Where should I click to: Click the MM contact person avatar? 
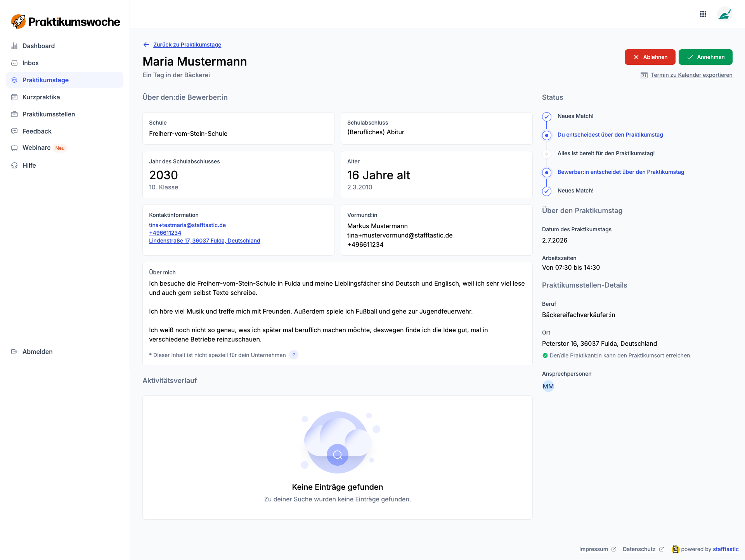tap(548, 386)
